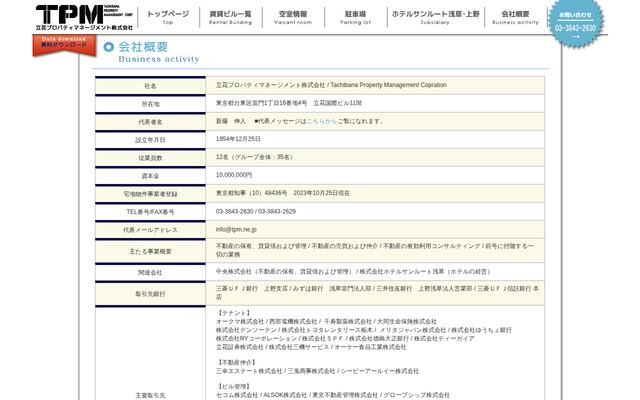The image size is (640, 400).
Task: Open the トップページ Top menu item
Action: click(x=168, y=17)
